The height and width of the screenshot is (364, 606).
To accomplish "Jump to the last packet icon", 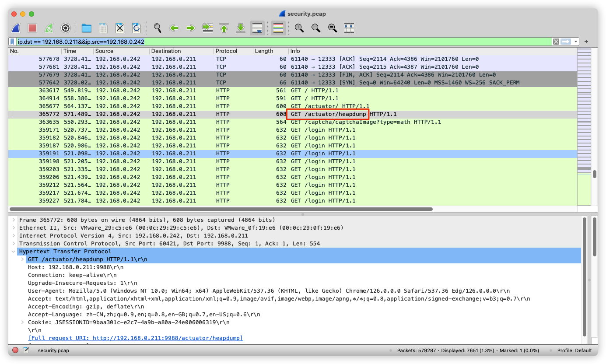I will pos(241,28).
